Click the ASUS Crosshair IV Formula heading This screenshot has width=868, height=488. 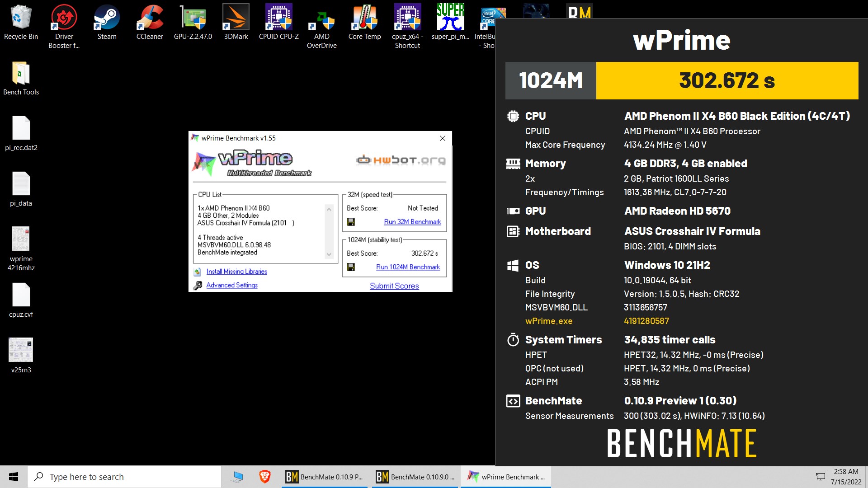[x=692, y=231]
